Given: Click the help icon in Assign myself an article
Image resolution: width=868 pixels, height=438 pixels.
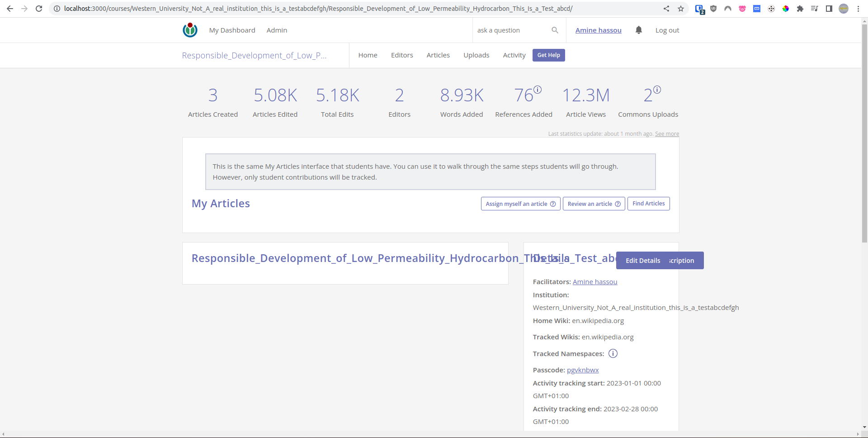Looking at the screenshot, I should [553, 204].
